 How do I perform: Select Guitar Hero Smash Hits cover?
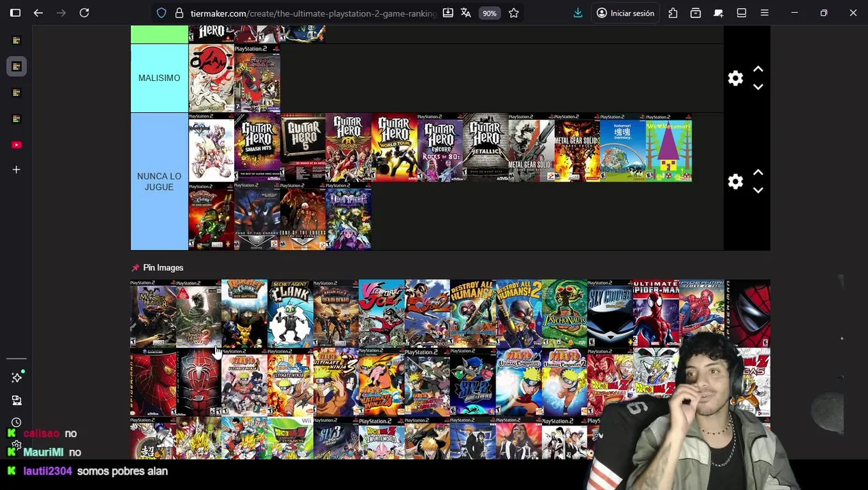point(257,148)
